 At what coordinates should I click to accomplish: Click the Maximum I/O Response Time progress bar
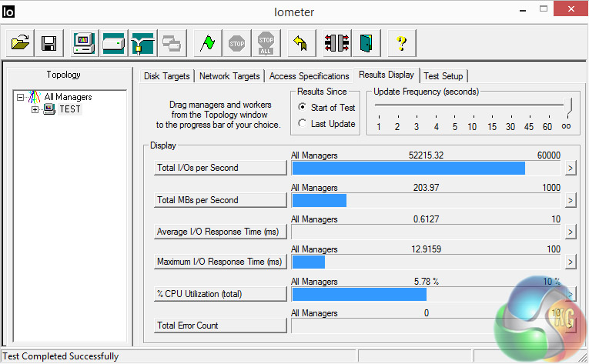pos(426,262)
